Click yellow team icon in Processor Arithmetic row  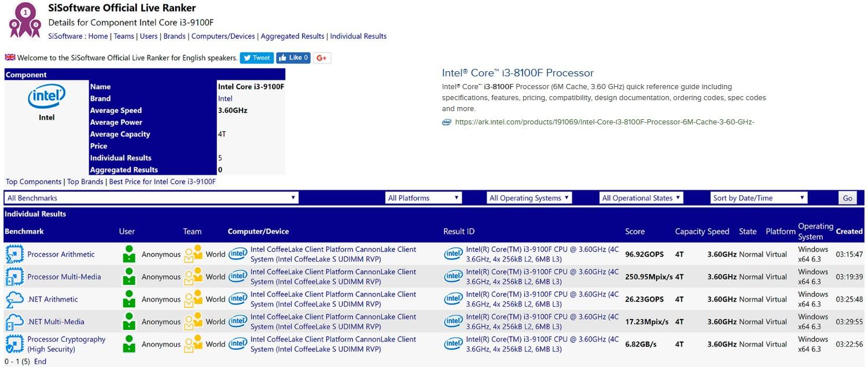click(193, 254)
